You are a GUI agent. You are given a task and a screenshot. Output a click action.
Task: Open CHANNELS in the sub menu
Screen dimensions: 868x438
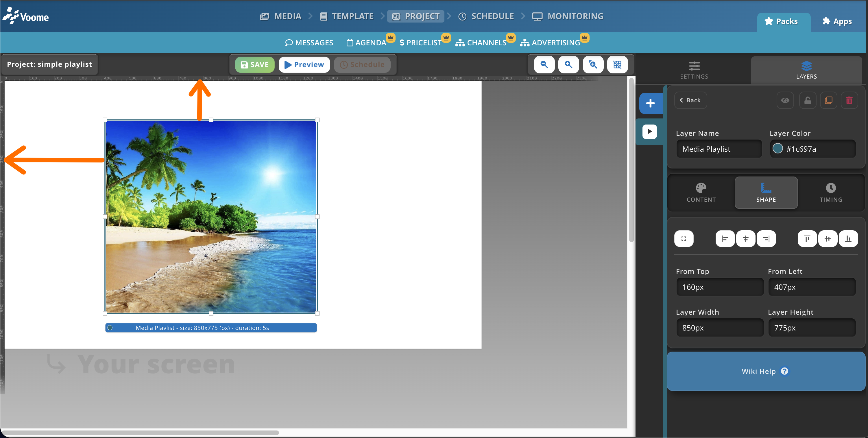(481, 43)
